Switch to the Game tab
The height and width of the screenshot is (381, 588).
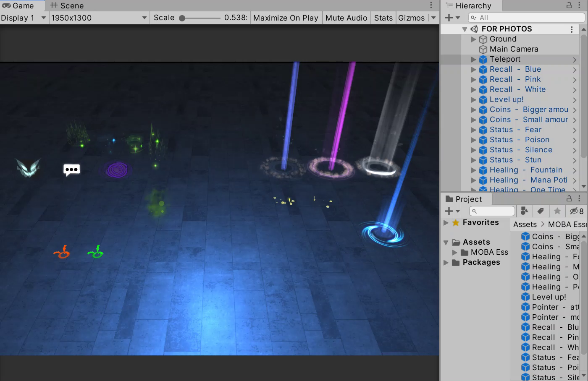coord(19,5)
